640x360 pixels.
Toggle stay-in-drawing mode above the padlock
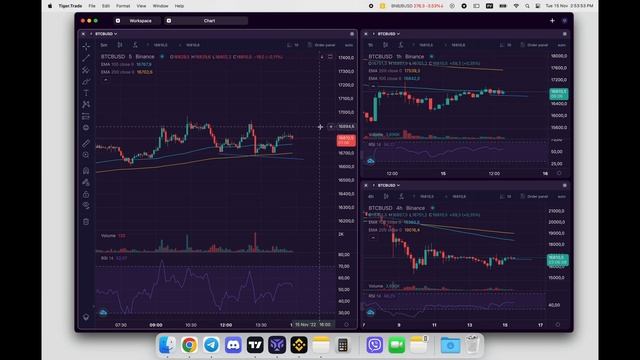(86, 182)
